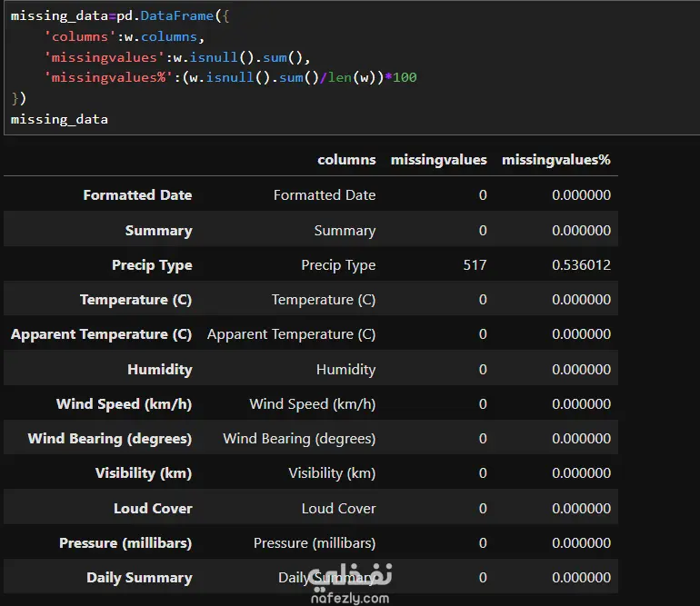Click the final 'missing_data' code line
This screenshot has width=700, height=606.
59,120
